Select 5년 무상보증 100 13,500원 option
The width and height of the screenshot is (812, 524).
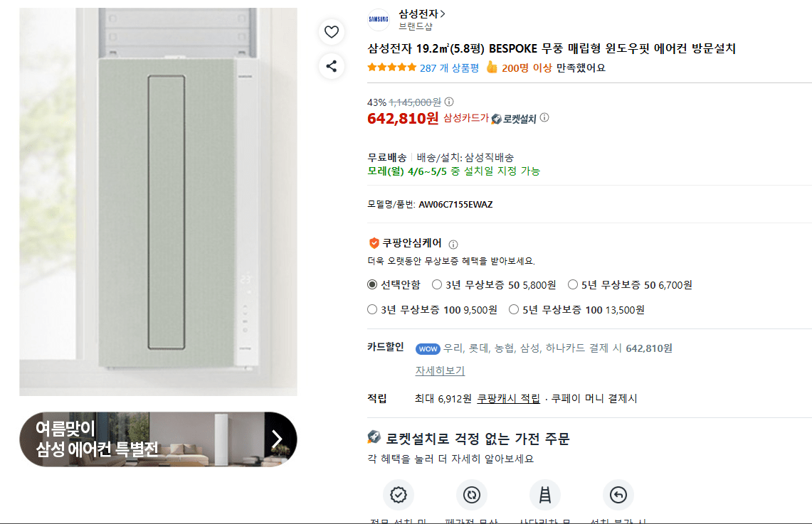tap(513, 309)
